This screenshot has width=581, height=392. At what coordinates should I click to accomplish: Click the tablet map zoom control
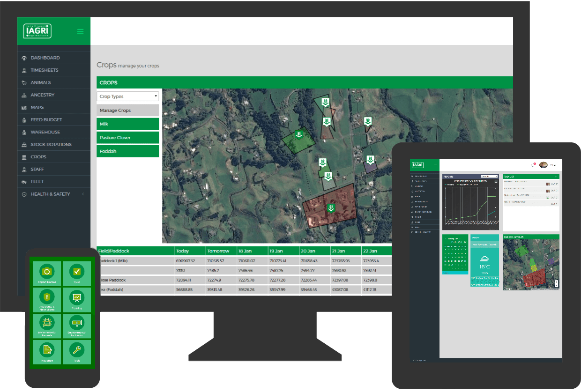556,283
